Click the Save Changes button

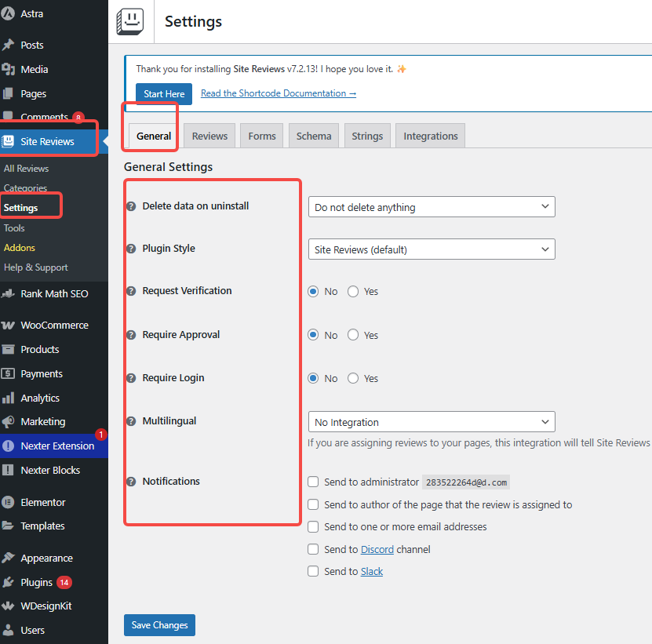click(x=159, y=625)
